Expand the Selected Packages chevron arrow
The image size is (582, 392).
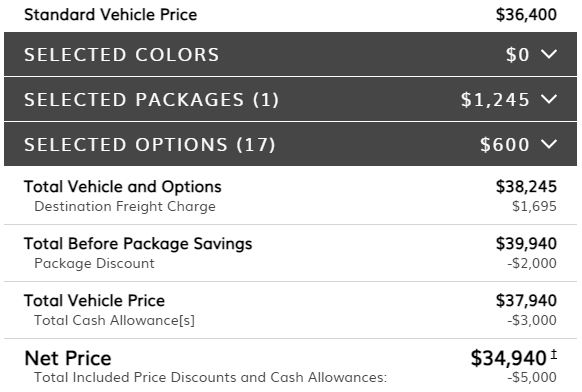[x=549, y=99]
